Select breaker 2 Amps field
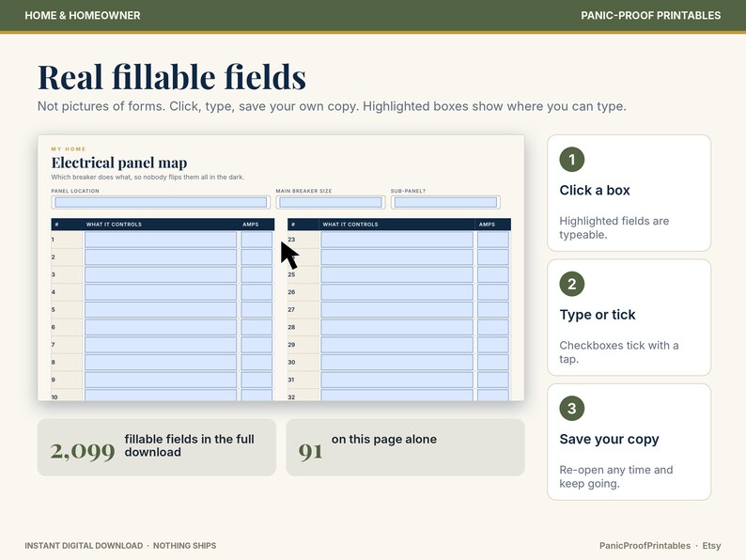Image resolution: width=746 pixels, height=560 pixels. click(256, 257)
